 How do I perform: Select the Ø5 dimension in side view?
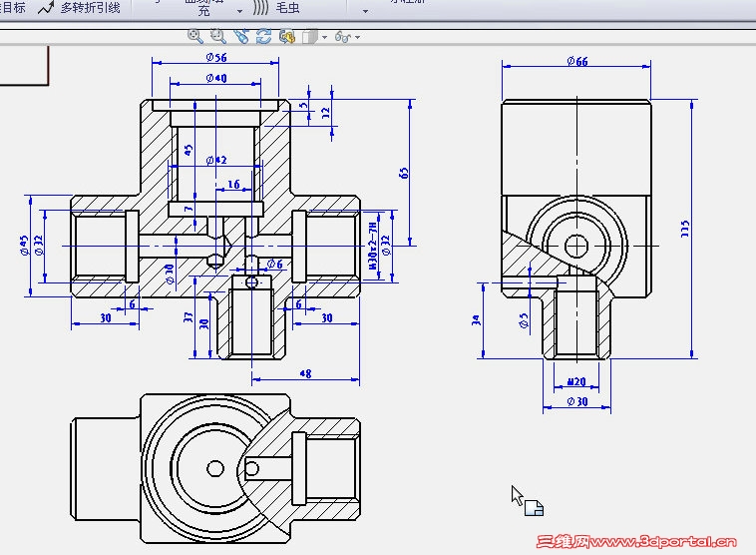[524, 320]
